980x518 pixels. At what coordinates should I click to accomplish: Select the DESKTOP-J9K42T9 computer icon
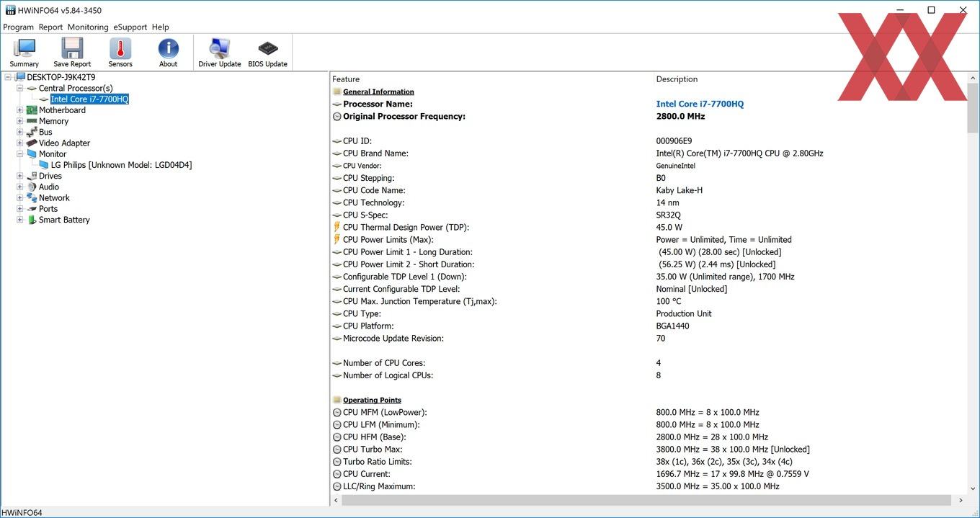click(20, 77)
